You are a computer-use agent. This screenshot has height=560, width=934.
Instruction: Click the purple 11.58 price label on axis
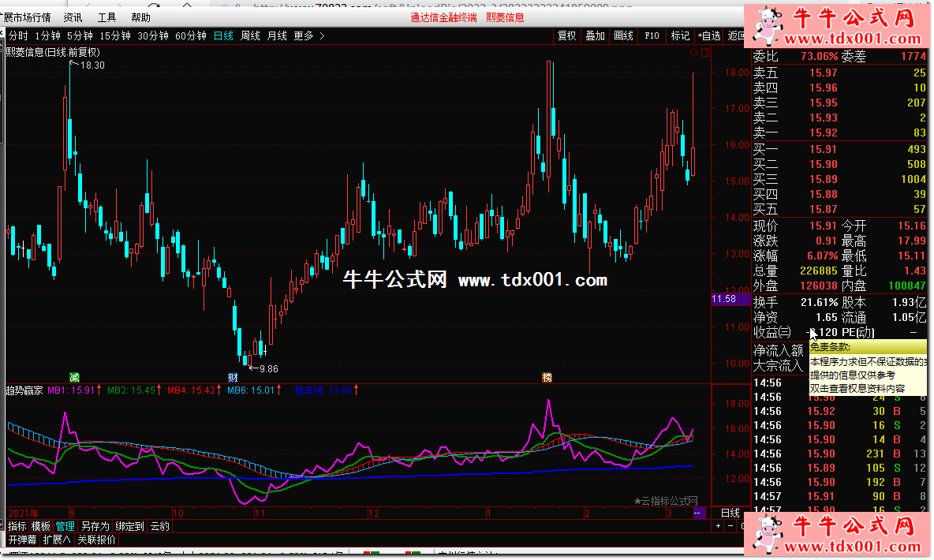723,299
